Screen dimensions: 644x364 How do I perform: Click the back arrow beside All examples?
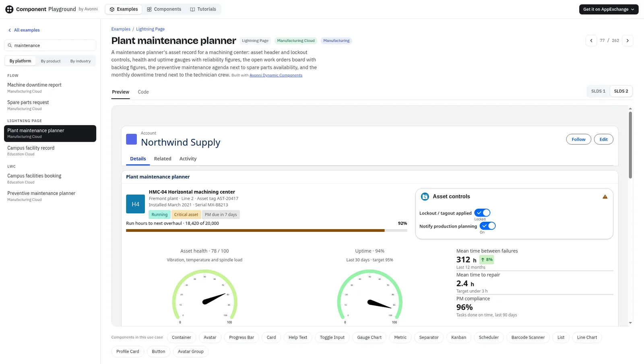tap(10, 30)
